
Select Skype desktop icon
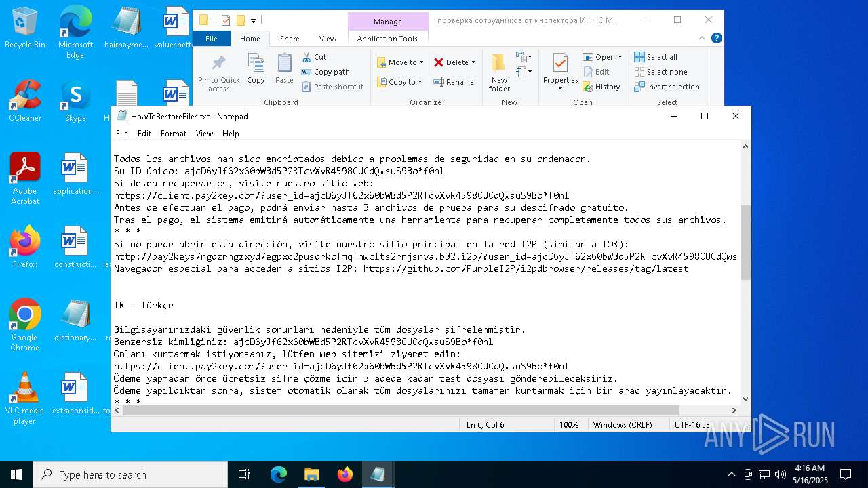(75, 102)
